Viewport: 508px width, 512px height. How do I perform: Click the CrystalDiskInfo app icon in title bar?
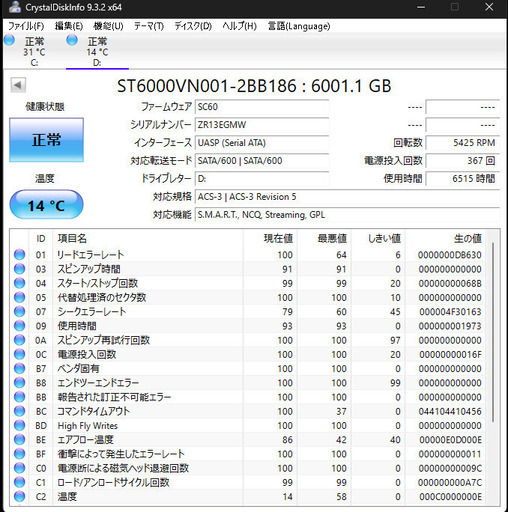(x=15, y=7)
